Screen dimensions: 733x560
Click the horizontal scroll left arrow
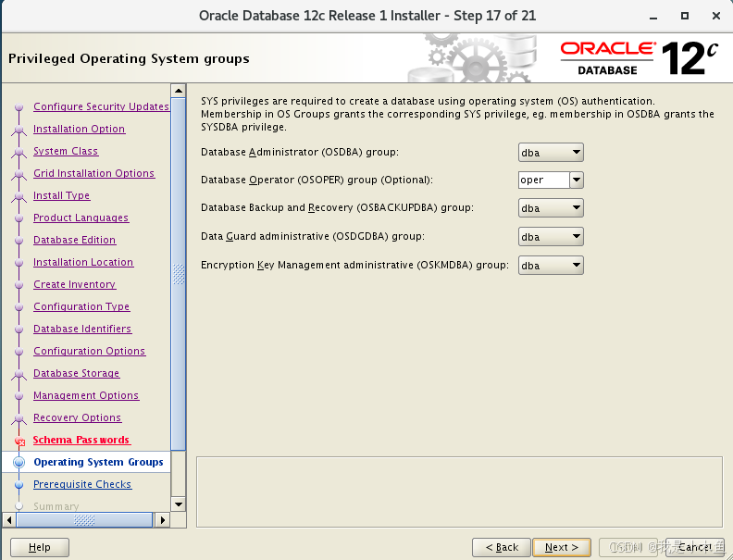coord(9,520)
